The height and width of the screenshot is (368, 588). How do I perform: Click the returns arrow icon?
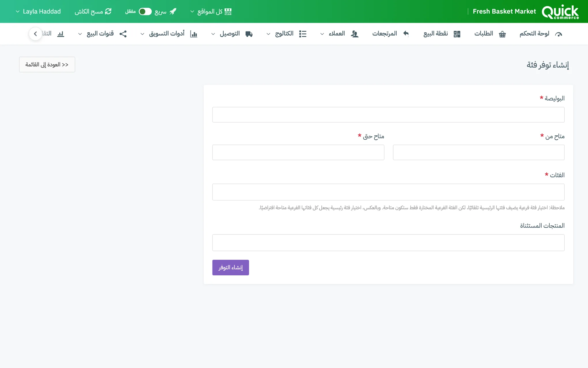(406, 34)
